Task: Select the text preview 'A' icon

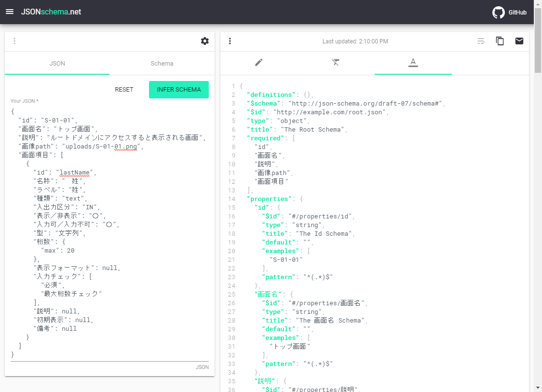Action: click(x=413, y=63)
